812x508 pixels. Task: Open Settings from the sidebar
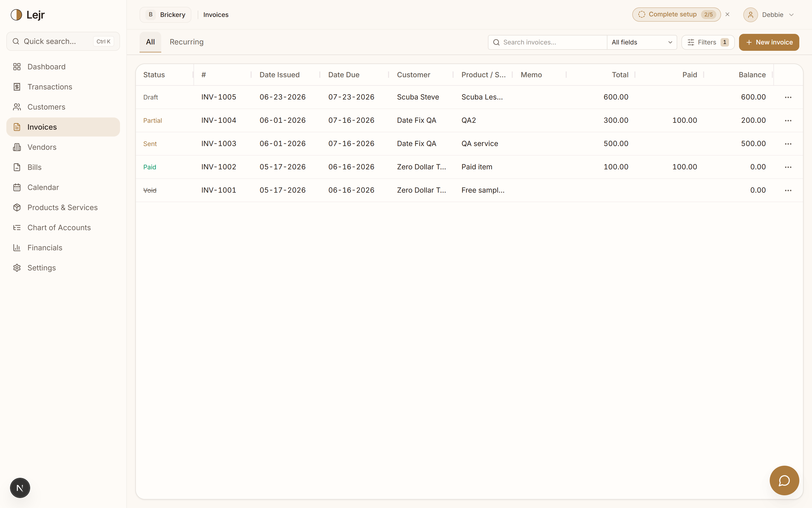coord(63,268)
